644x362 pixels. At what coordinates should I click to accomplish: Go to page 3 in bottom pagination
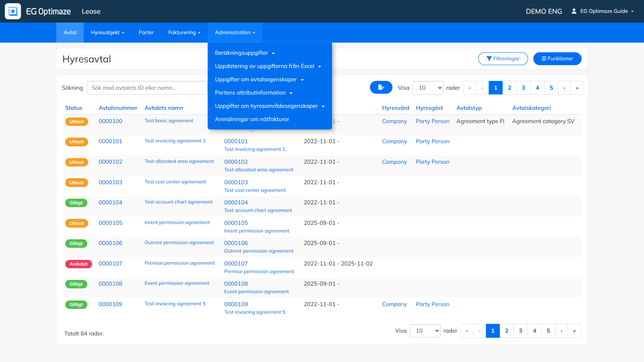pos(520,331)
